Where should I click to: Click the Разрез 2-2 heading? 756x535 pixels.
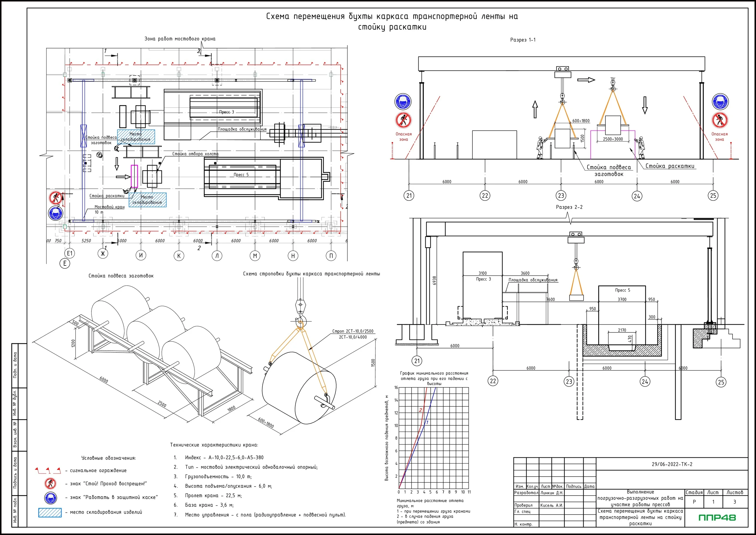coord(569,207)
